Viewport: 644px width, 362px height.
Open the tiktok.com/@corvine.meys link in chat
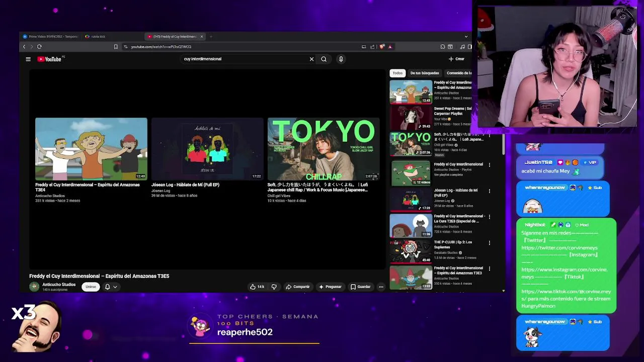tap(566, 295)
